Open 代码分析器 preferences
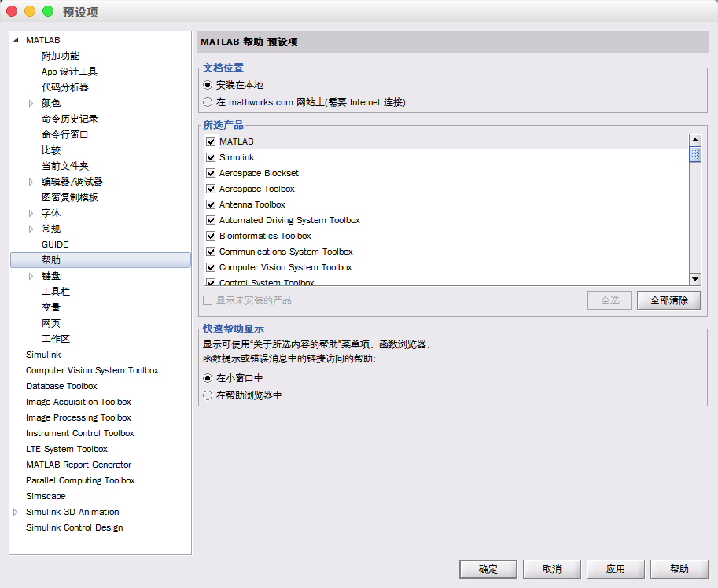718x588 pixels. tap(65, 87)
